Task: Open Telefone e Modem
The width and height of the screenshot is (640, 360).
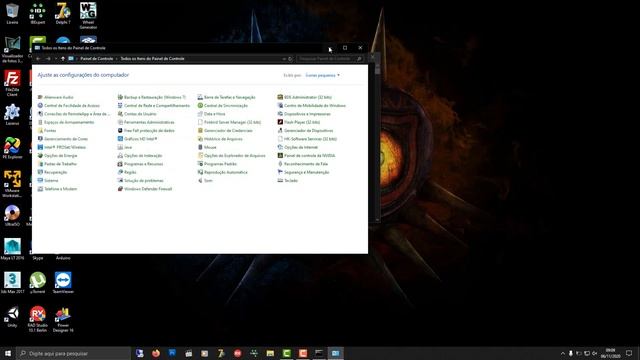Action: (57, 189)
